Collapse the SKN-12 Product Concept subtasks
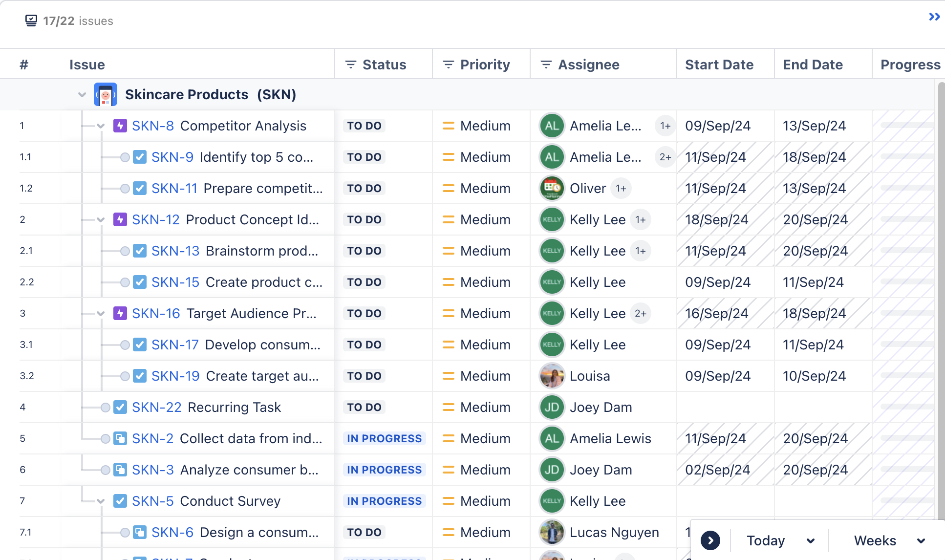 coord(101,219)
